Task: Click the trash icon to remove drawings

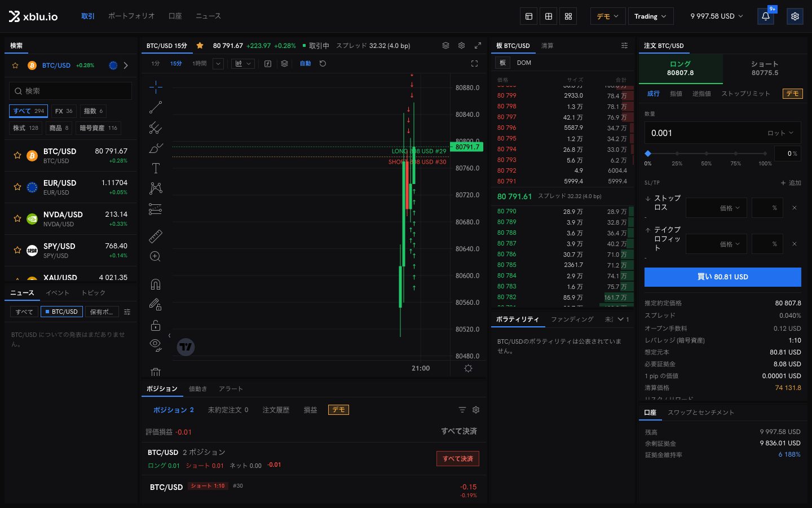Action: [x=156, y=372]
